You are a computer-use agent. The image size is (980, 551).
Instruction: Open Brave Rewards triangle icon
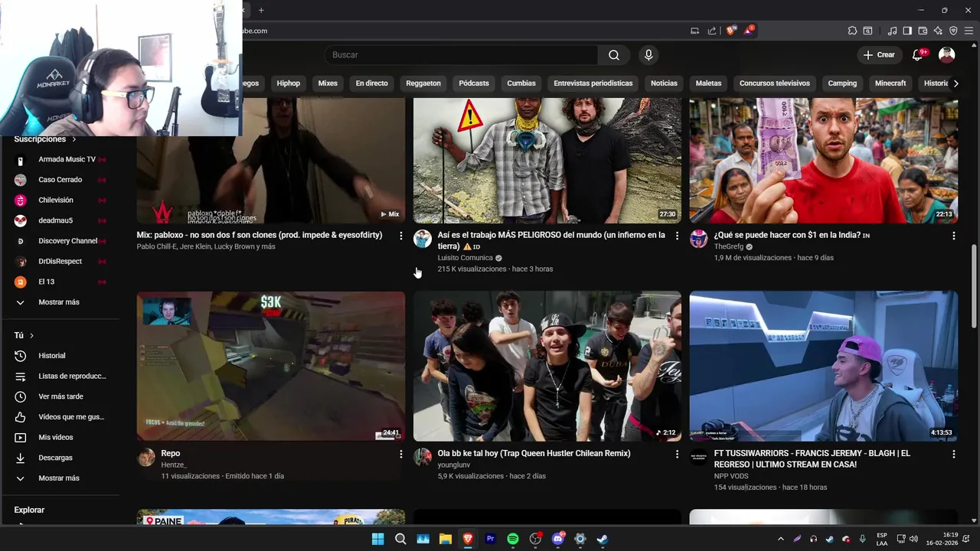coord(749,31)
